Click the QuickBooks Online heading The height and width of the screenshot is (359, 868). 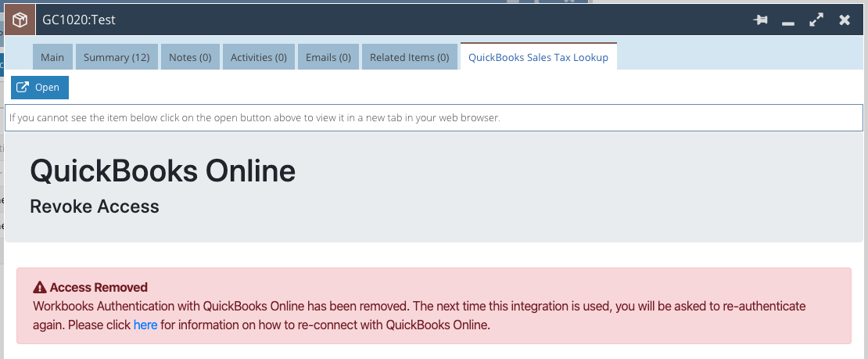pyautogui.click(x=163, y=171)
